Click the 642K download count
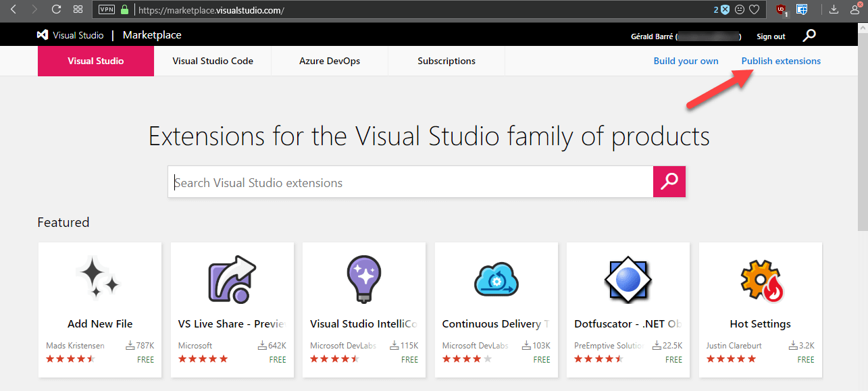This screenshot has height=391, width=868. (x=272, y=346)
